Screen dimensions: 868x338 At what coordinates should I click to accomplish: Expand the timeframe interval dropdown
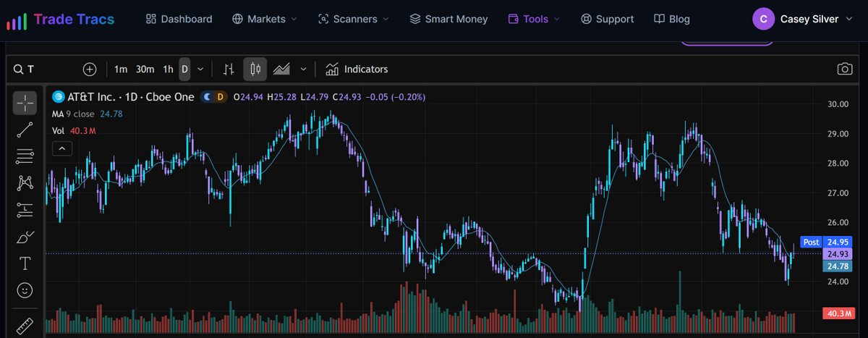pyautogui.click(x=200, y=69)
